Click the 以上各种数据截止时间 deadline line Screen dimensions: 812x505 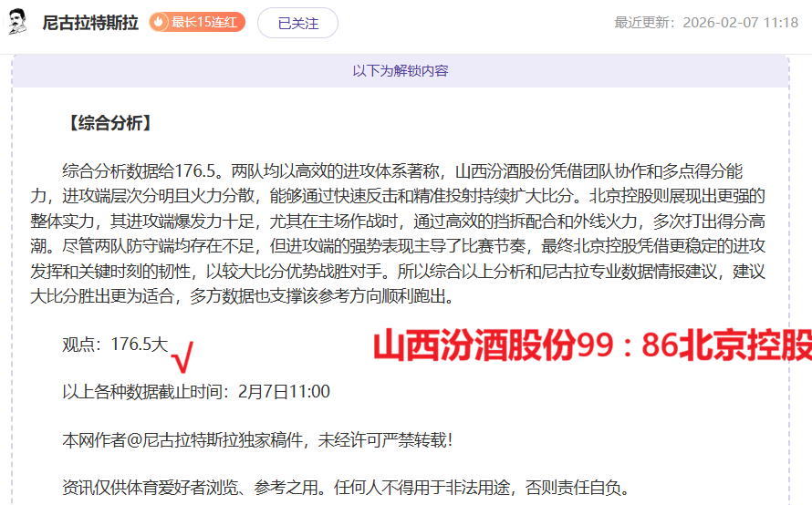pos(195,392)
